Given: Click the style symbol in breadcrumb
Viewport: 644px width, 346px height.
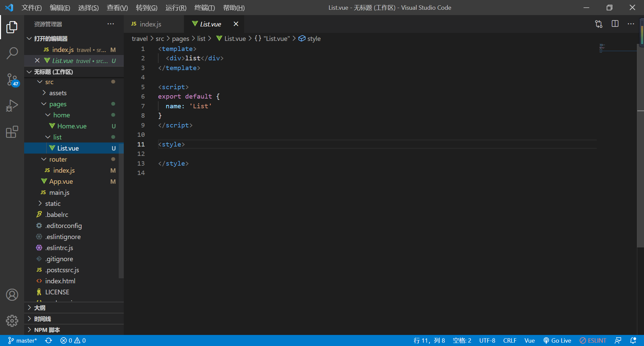Looking at the screenshot, I should pyautogui.click(x=310, y=39).
